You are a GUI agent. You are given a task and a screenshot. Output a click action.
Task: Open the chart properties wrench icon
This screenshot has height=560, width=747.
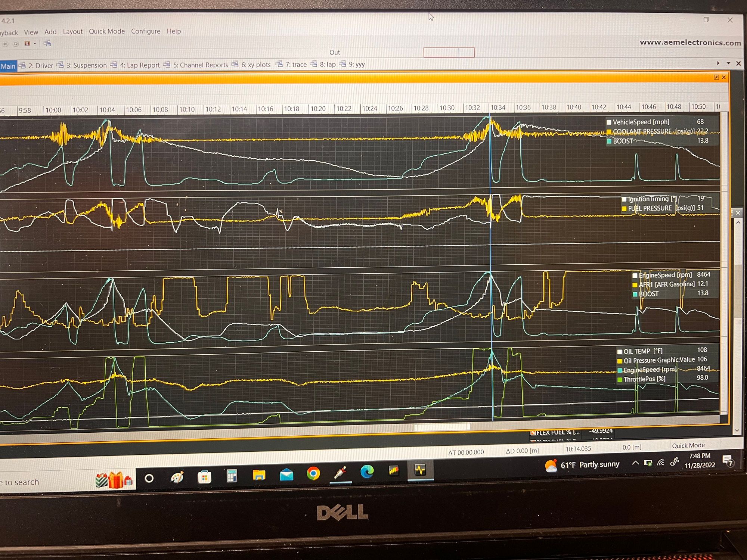(x=716, y=77)
